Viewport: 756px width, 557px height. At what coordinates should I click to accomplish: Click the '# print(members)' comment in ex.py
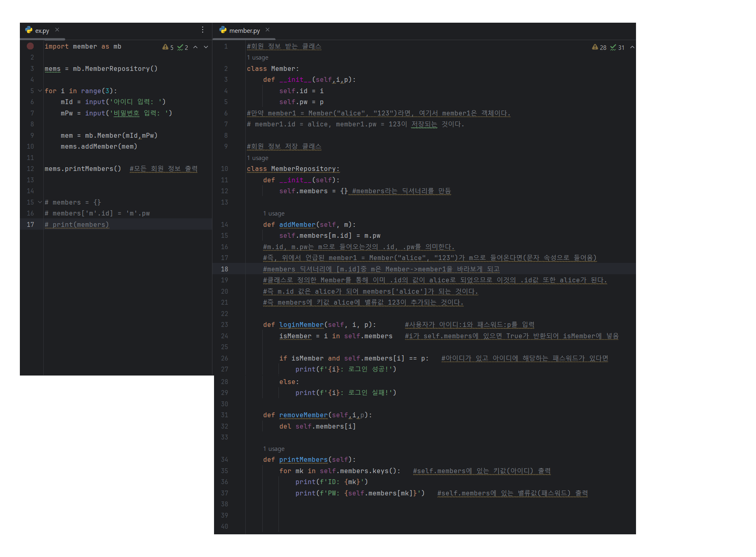pyautogui.click(x=77, y=225)
